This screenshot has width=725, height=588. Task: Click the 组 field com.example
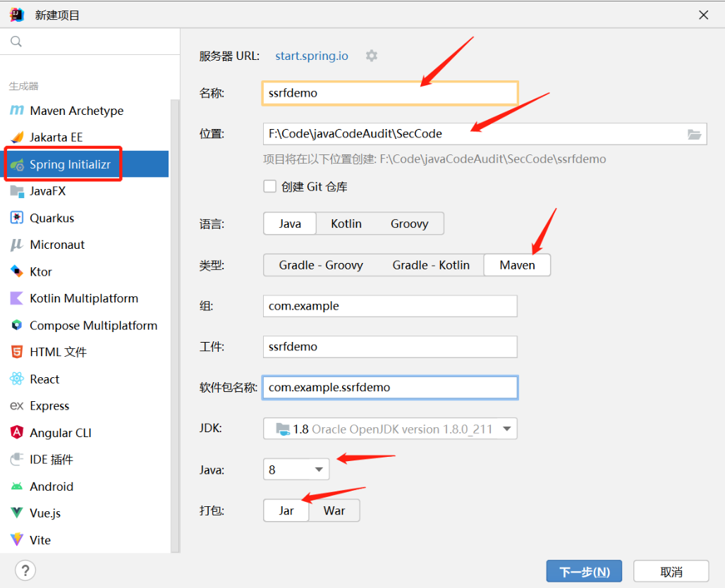(390, 306)
